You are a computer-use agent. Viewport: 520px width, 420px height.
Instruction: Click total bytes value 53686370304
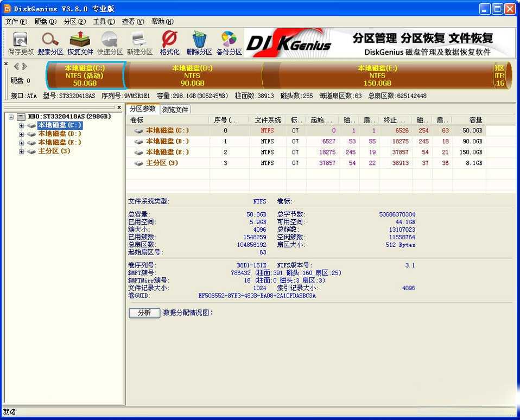[x=397, y=214]
